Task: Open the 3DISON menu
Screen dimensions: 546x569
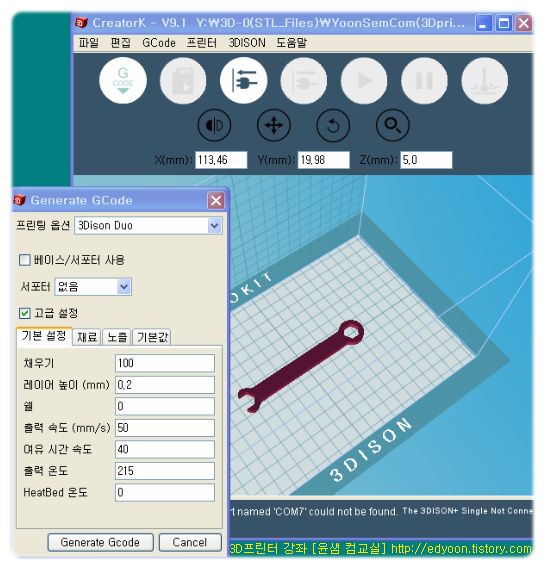Action: [x=247, y=43]
